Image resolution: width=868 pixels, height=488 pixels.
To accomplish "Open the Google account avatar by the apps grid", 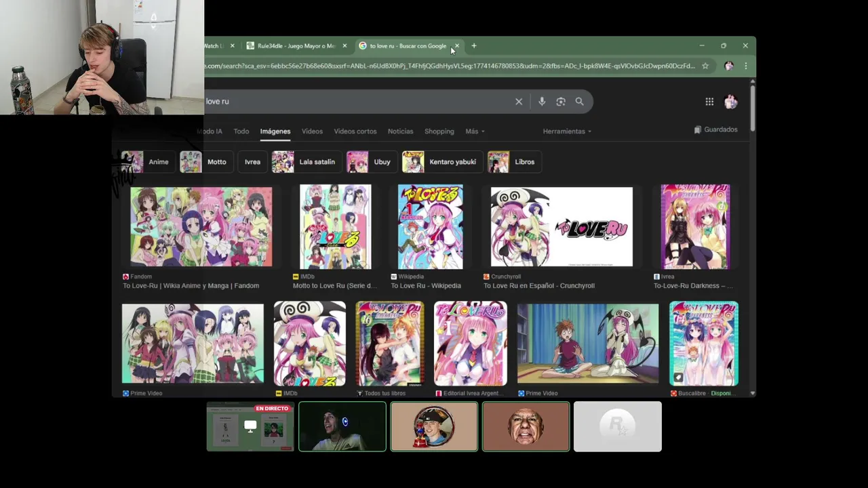I will pyautogui.click(x=731, y=102).
